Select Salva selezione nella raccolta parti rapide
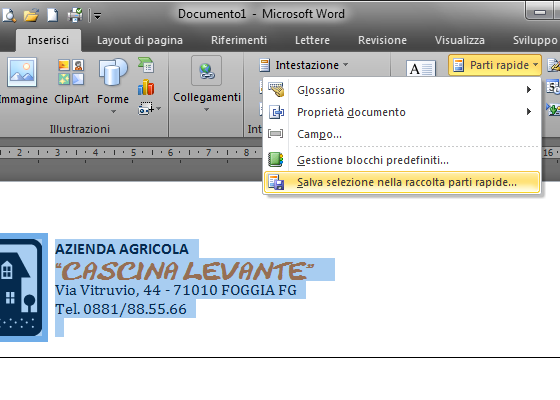 click(402, 182)
